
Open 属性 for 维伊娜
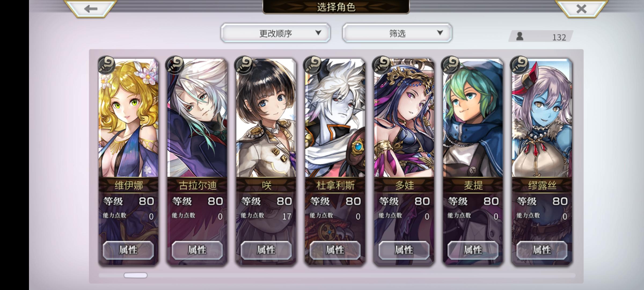128,250
